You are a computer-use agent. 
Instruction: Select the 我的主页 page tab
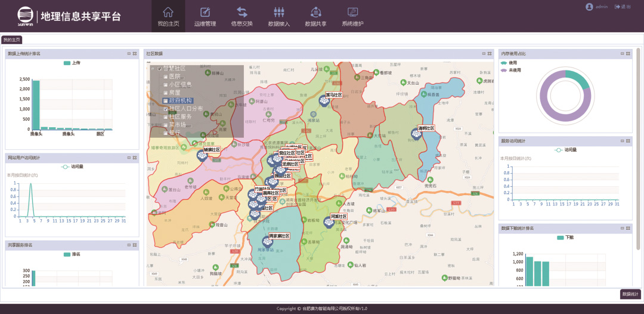11,40
